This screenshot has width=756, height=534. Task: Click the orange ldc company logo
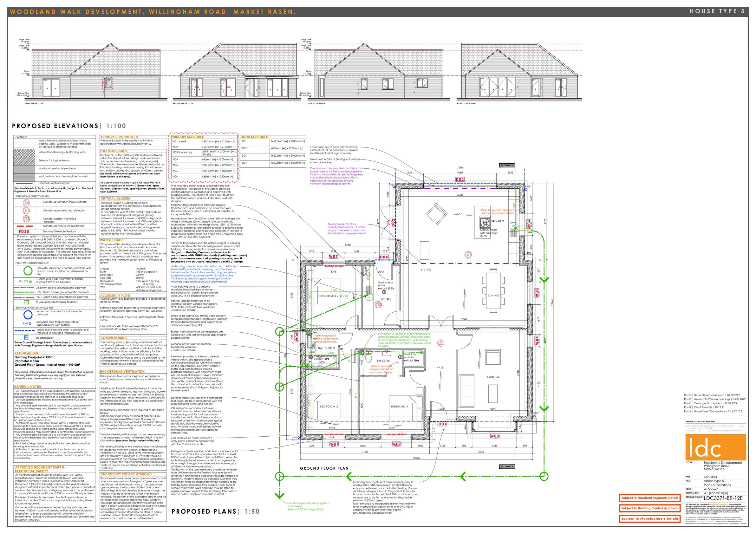click(x=715, y=447)
